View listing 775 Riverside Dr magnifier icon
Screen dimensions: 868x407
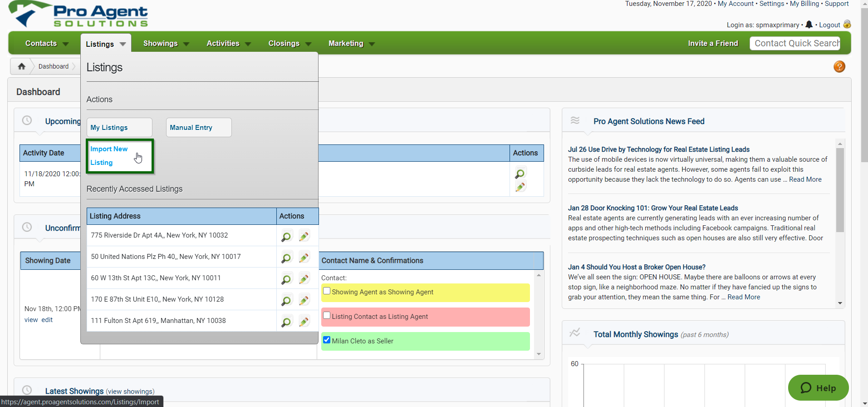coord(286,236)
